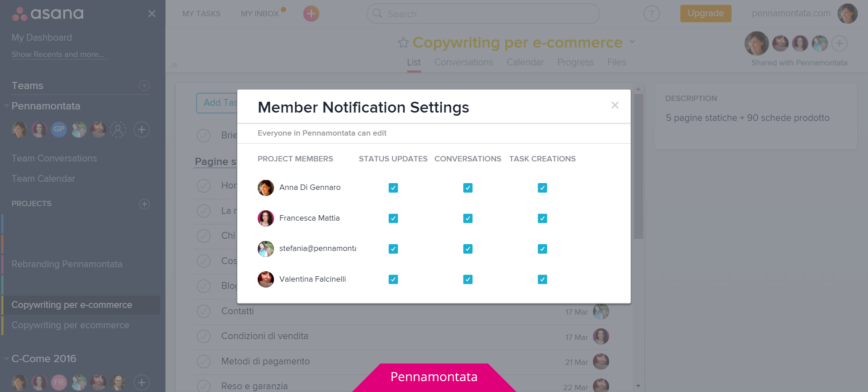
Task: Toggle Task Creations for Valentina Falcinelli
Action: tap(542, 279)
